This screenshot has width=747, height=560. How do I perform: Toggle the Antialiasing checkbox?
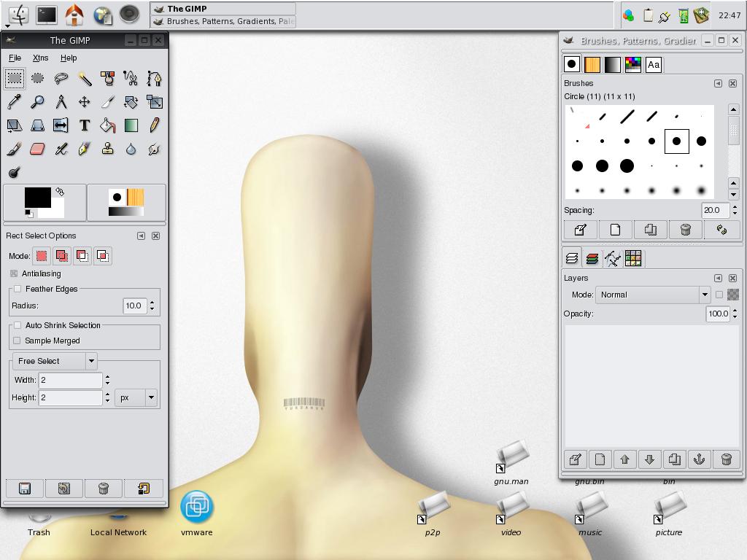point(14,274)
